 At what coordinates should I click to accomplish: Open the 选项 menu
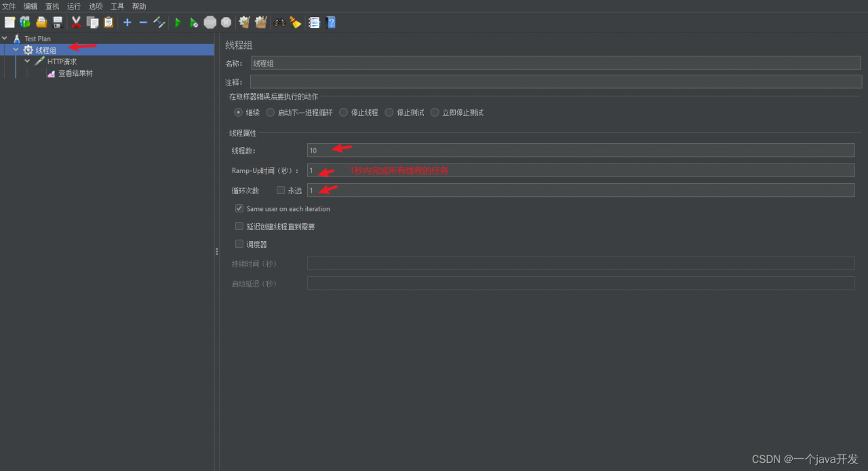tap(95, 6)
